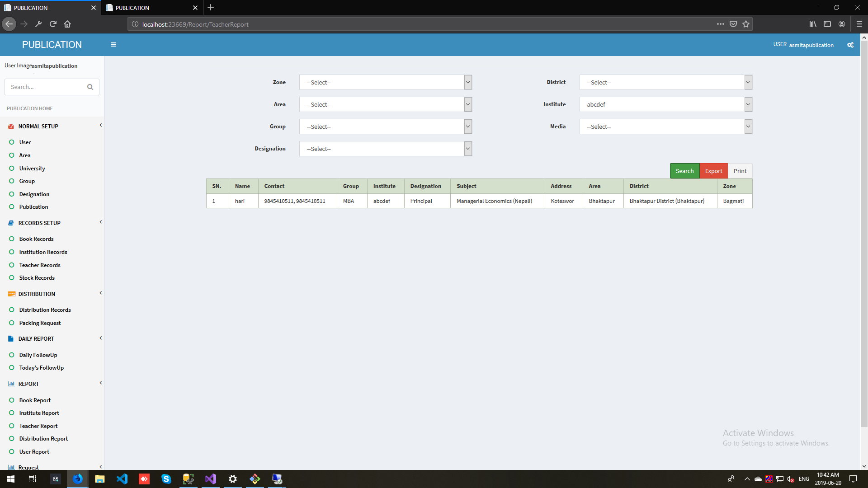The height and width of the screenshot is (488, 868).
Task: Open the Zone dropdown
Action: click(385, 82)
